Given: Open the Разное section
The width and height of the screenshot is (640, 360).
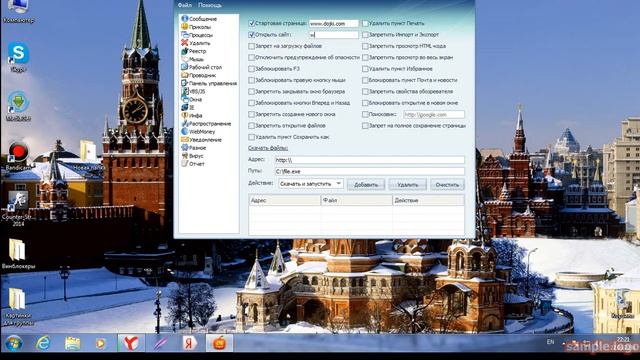Looking at the screenshot, I should click(x=193, y=147).
